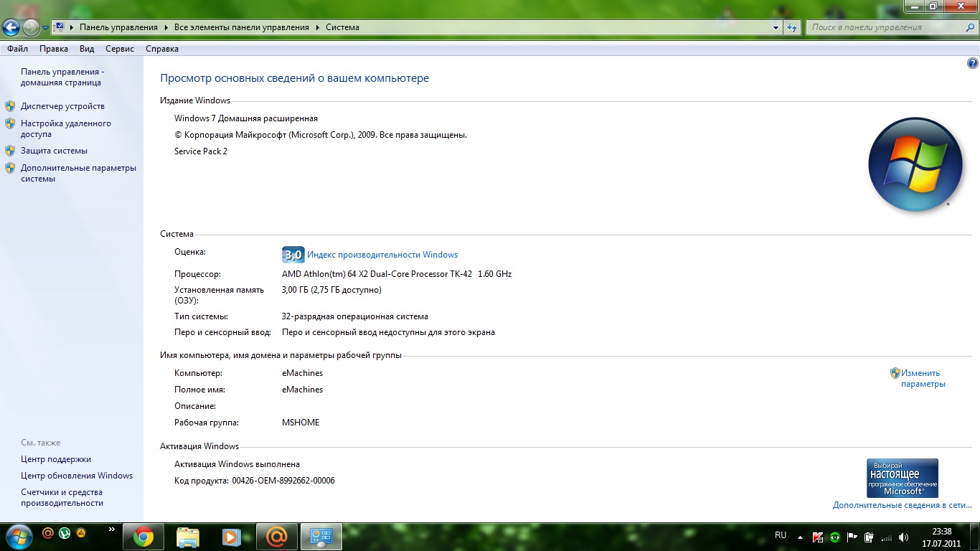Click product code 00426-OEM-8992662-00006
This screenshot has height=551, width=980.
coord(283,481)
